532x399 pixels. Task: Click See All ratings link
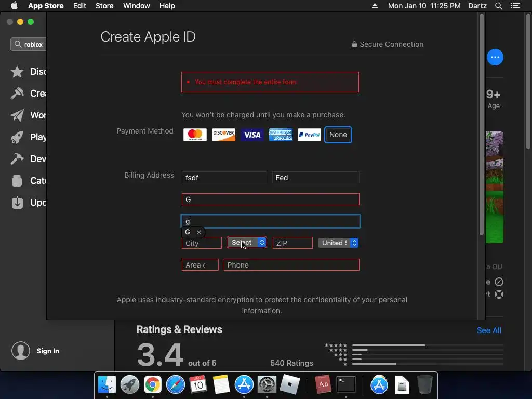(x=489, y=330)
